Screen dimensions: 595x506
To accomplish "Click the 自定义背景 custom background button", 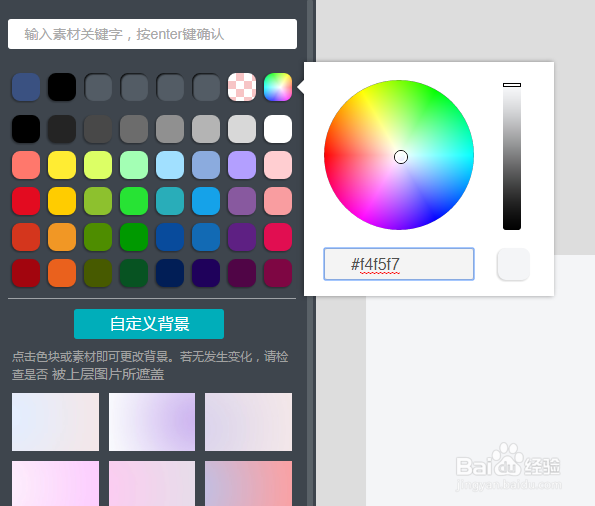I will 149,324.
